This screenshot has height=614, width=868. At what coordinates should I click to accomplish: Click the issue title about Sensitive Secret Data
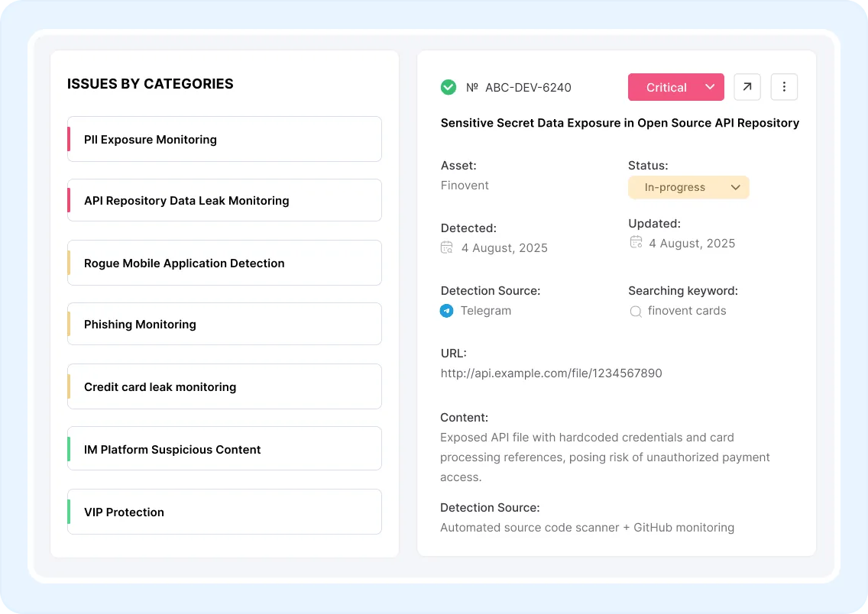[x=620, y=123]
